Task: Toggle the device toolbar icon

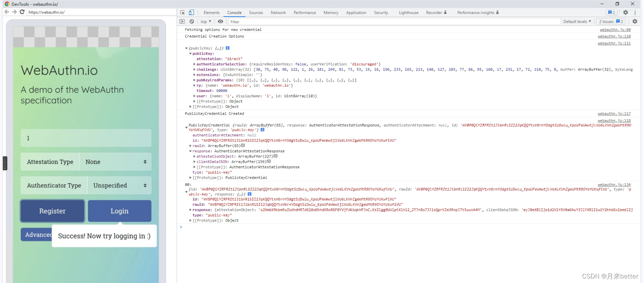Action: pyautogui.click(x=191, y=12)
